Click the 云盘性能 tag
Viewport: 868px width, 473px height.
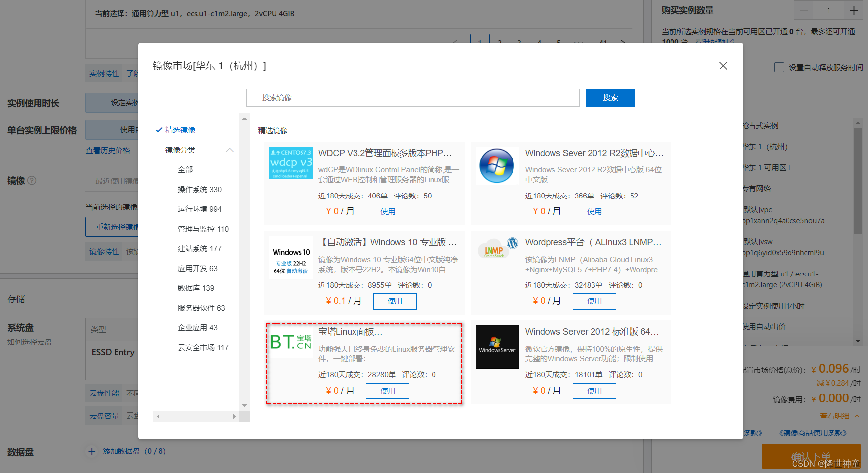click(104, 393)
